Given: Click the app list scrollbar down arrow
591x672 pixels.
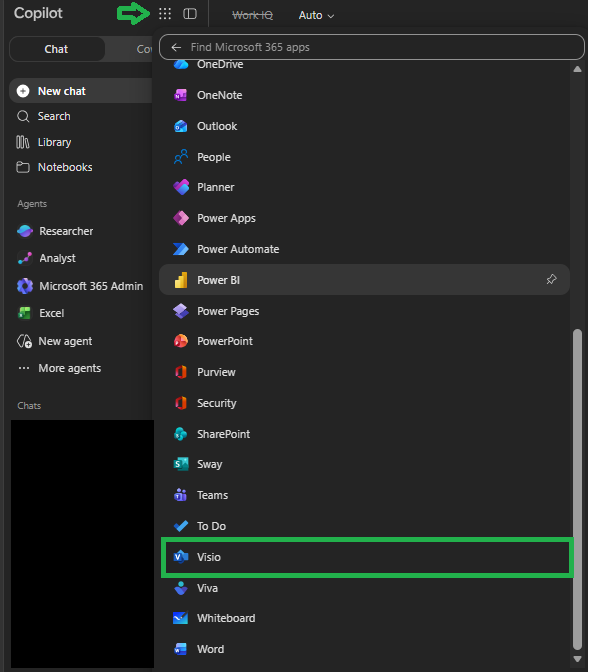Looking at the screenshot, I should (577, 659).
